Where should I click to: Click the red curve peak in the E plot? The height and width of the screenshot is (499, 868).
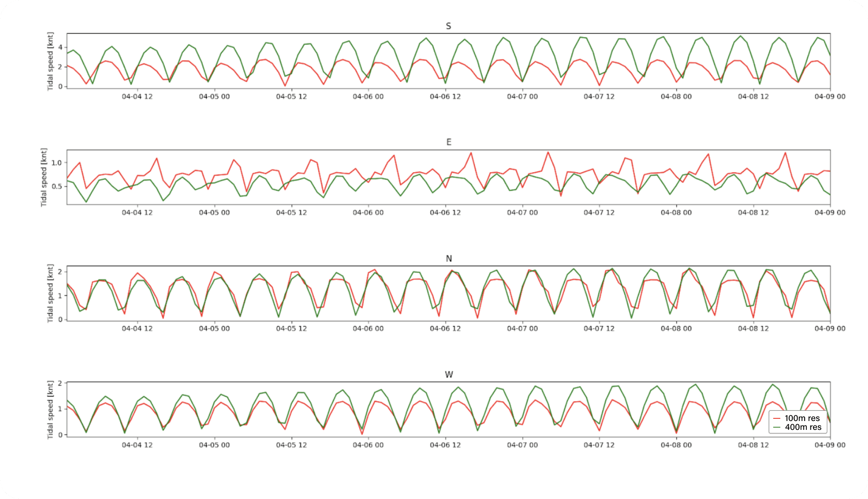548,152
